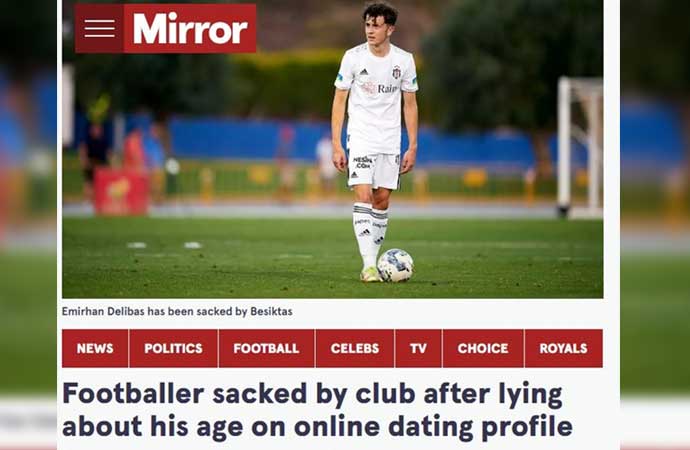Click the footballer in the article photo
The height and width of the screenshot is (450, 690).
pyautogui.click(x=374, y=141)
